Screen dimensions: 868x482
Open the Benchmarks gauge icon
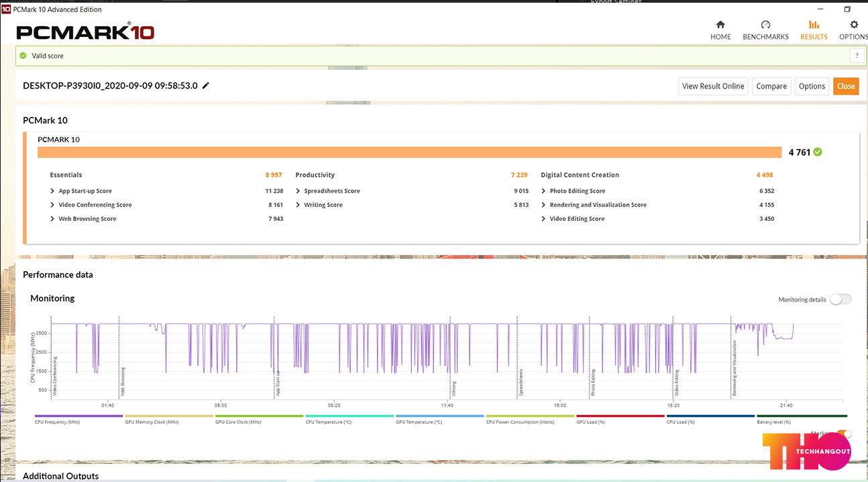(x=765, y=24)
